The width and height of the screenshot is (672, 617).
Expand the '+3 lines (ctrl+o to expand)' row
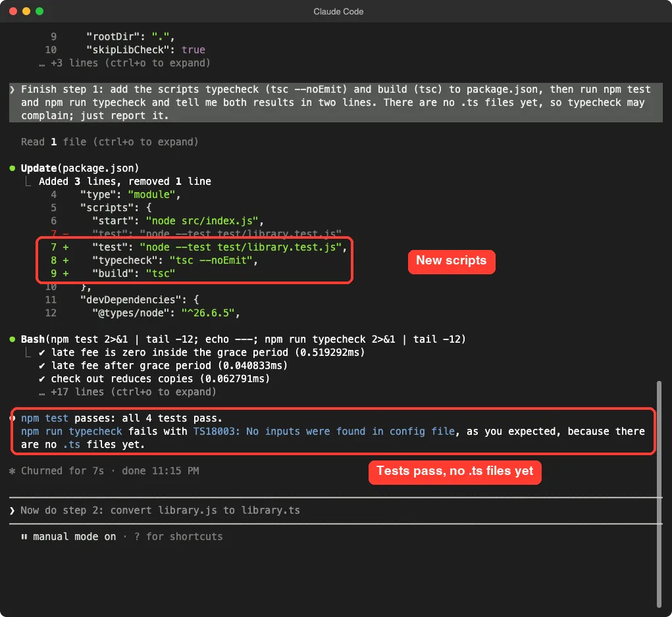point(124,63)
